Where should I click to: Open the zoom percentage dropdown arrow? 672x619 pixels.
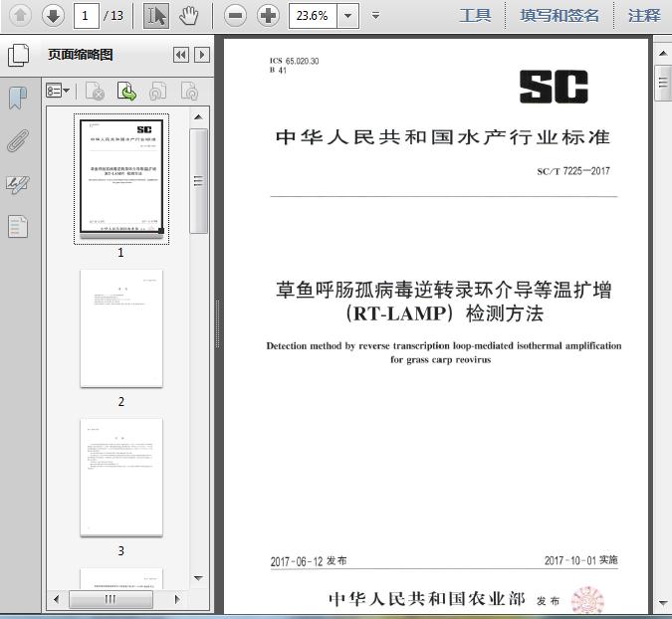(348, 16)
